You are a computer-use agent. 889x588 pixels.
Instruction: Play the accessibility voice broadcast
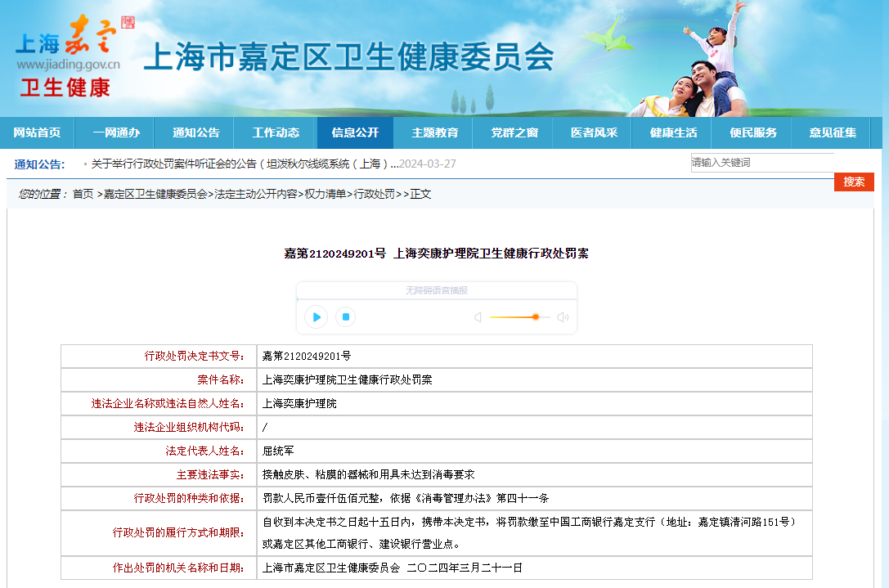pyautogui.click(x=316, y=316)
